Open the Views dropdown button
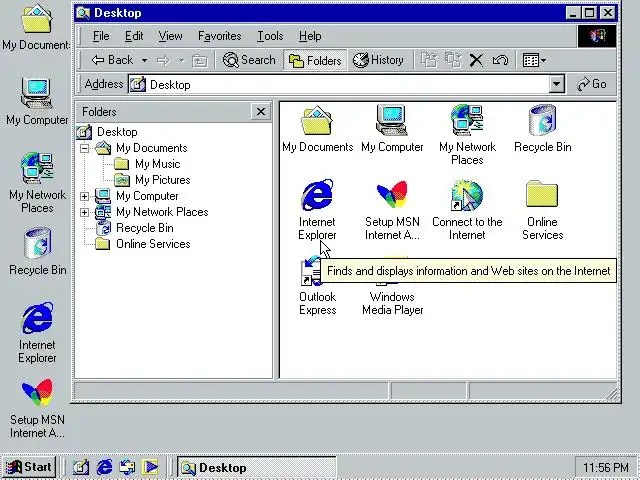640x480 pixels. (x=534, y=61)
